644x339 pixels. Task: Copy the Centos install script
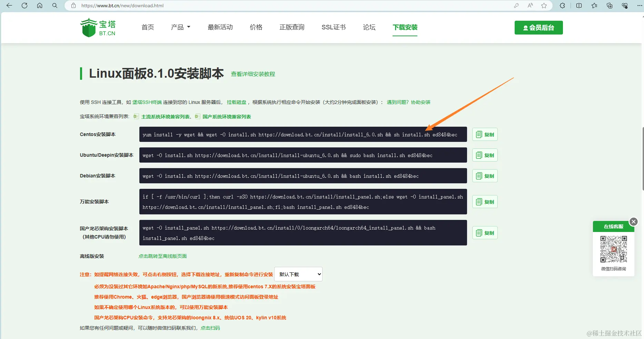point(485,135)
